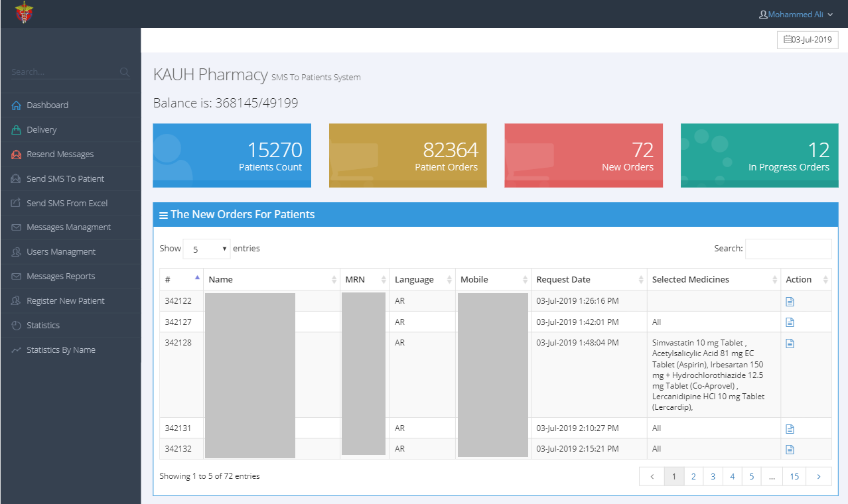Select Send SMS From Excel
Viewport: 848px width, 504px height.
click(x=70, y=204)
